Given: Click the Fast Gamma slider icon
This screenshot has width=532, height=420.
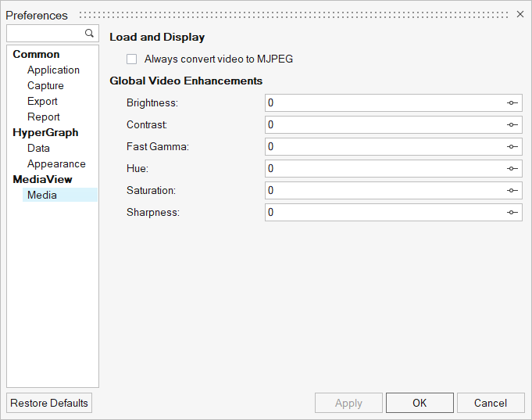Looking at the screenshot, I should 512,147.
